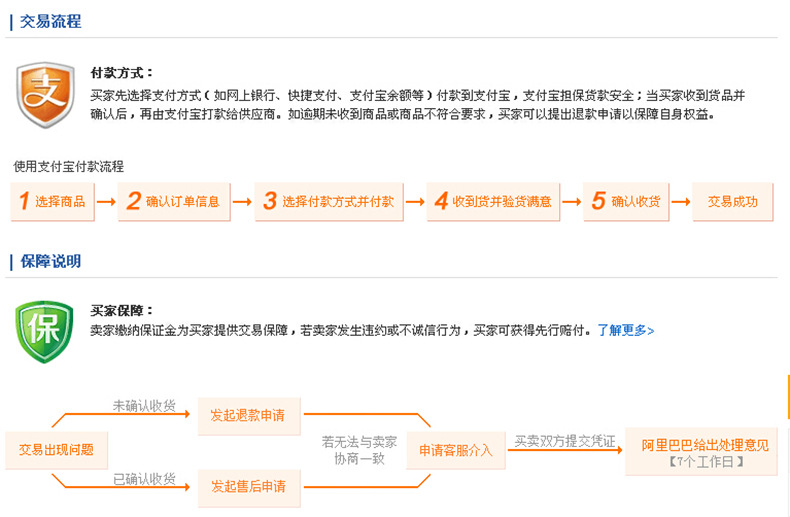Click the 申请客服介入 box
Viewport: 790px width, 517px height.
[455, 450]
